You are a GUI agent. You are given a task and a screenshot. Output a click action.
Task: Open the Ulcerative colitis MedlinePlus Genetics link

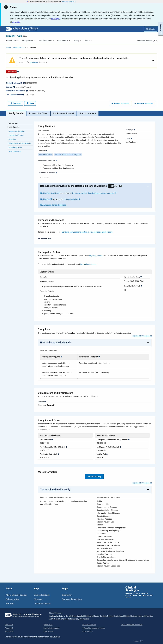click(x=79, y=193)
